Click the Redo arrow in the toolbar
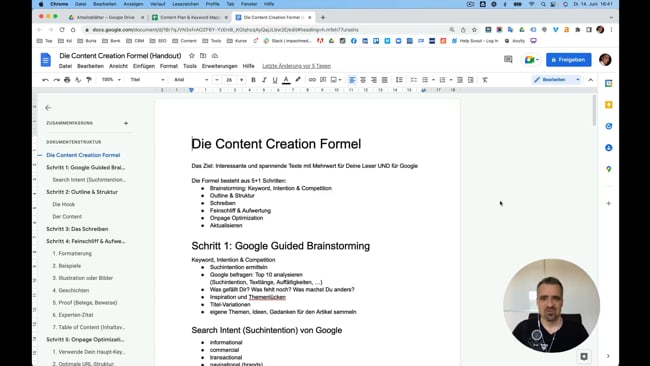 56,80
